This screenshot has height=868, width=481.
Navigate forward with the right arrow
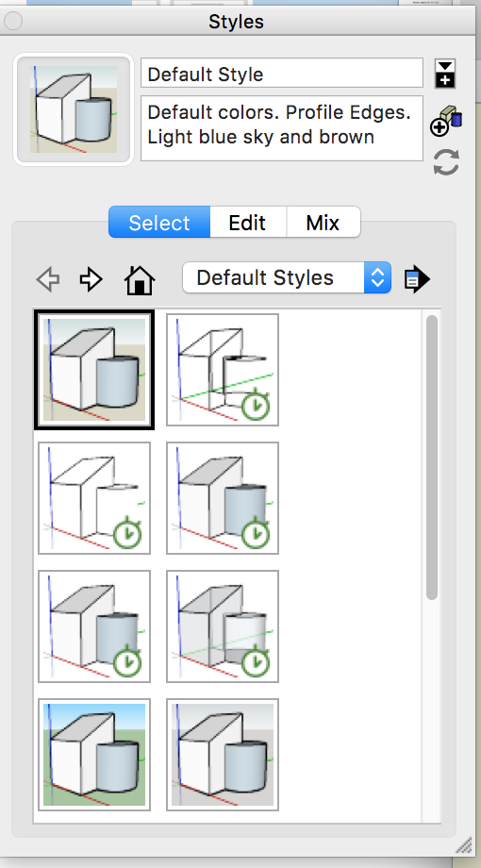click(x=91, y=278)
